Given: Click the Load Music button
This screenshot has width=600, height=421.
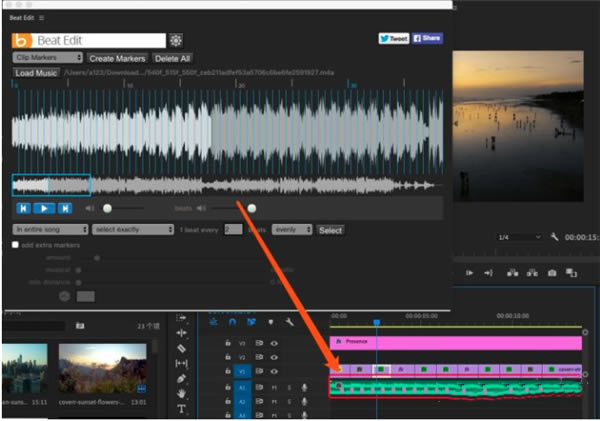Looking at the screenshot, I should point(36,73).
